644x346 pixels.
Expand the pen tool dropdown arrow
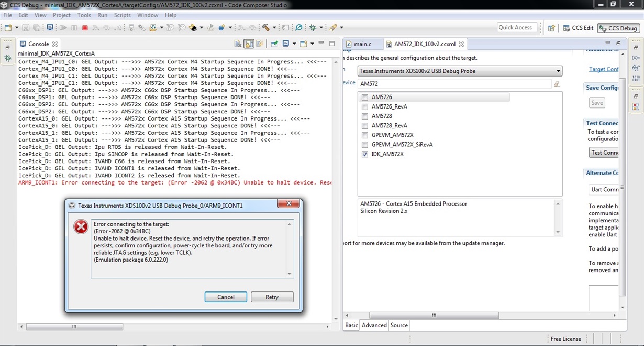pos(342,27)
